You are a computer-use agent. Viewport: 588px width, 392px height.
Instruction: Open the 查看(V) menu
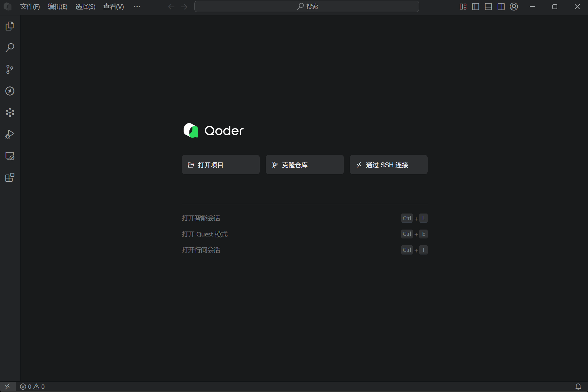click(113, 6)
